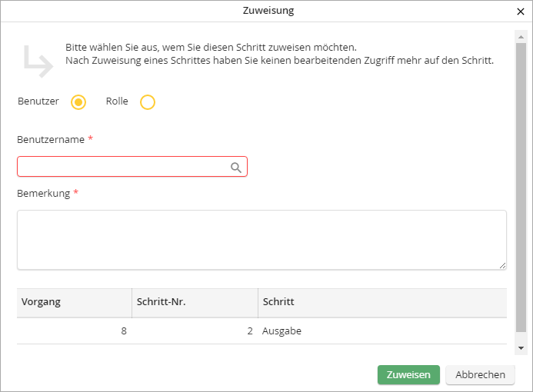Close the Zuweisung dialog with X
This screenshot has width=533, height=392.
pos(521,12)
